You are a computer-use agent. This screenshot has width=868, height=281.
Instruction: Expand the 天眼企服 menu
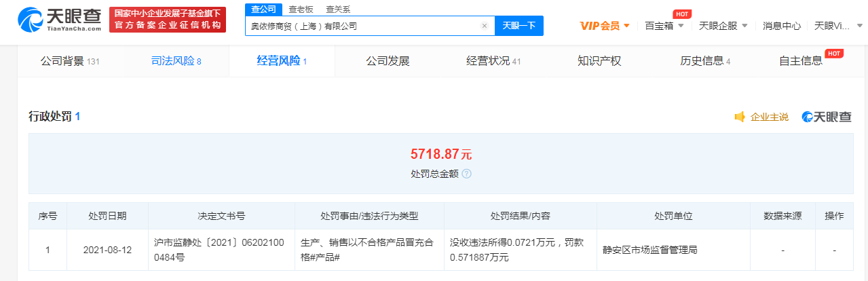click(x=723, y=26)
